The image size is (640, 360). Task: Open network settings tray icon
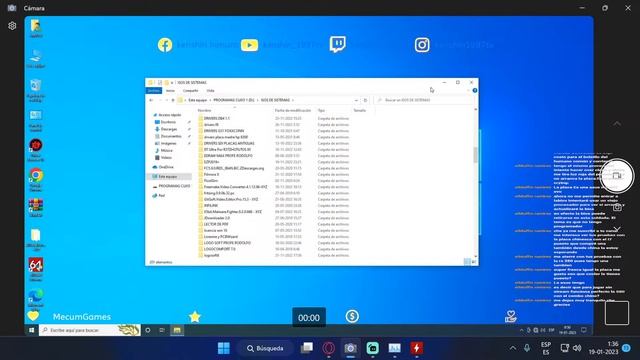click(564, 348)
